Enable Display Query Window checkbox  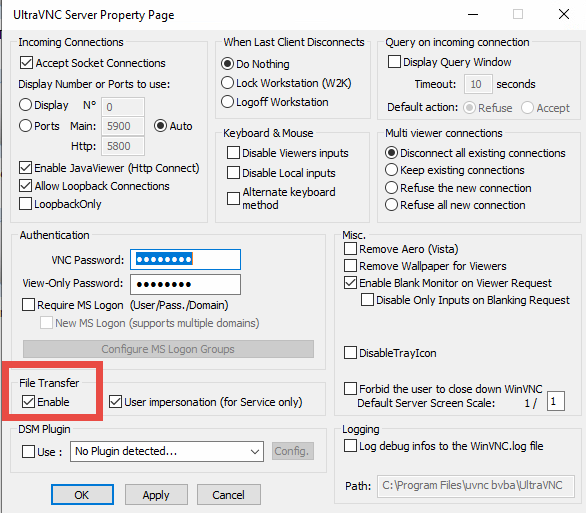pyautogui.click(x=394, y=62)
